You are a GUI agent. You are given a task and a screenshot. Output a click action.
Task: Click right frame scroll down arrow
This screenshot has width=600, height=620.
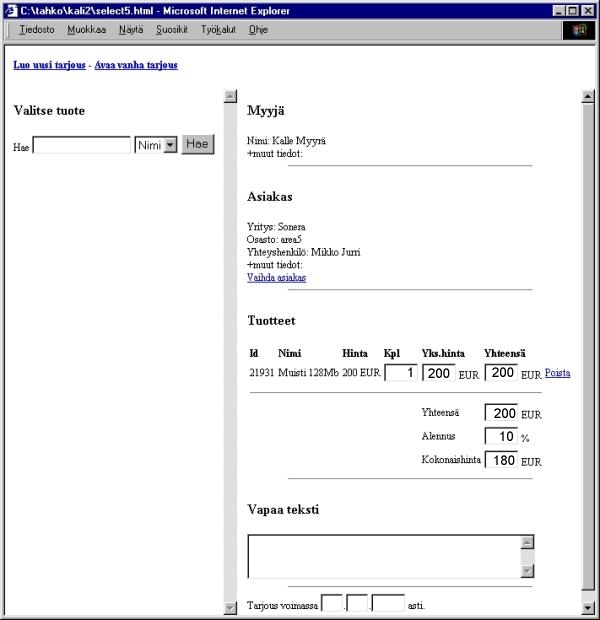pos(588,608)
